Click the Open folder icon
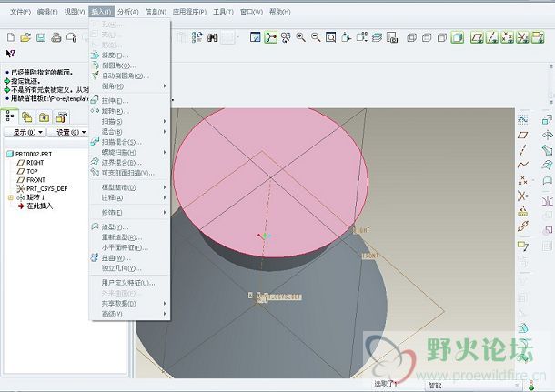The image size is (555, 392). pyautogui.click(x=25, y=37)
